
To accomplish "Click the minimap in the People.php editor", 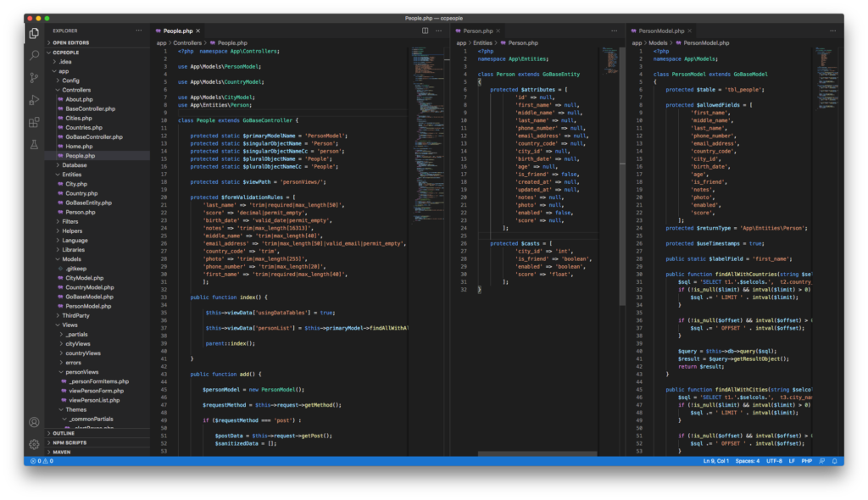I will pos(422,127).
